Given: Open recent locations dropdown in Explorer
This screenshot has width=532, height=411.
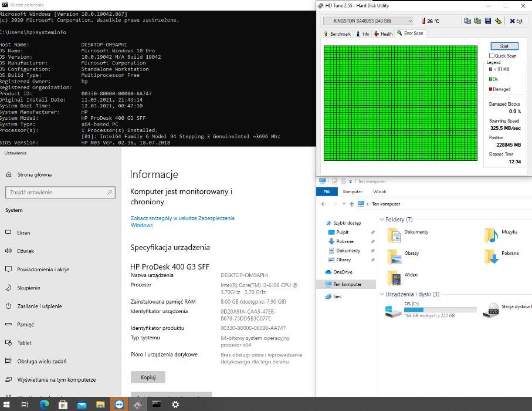Looking at the screenshot, I should [x=344, y=204].
